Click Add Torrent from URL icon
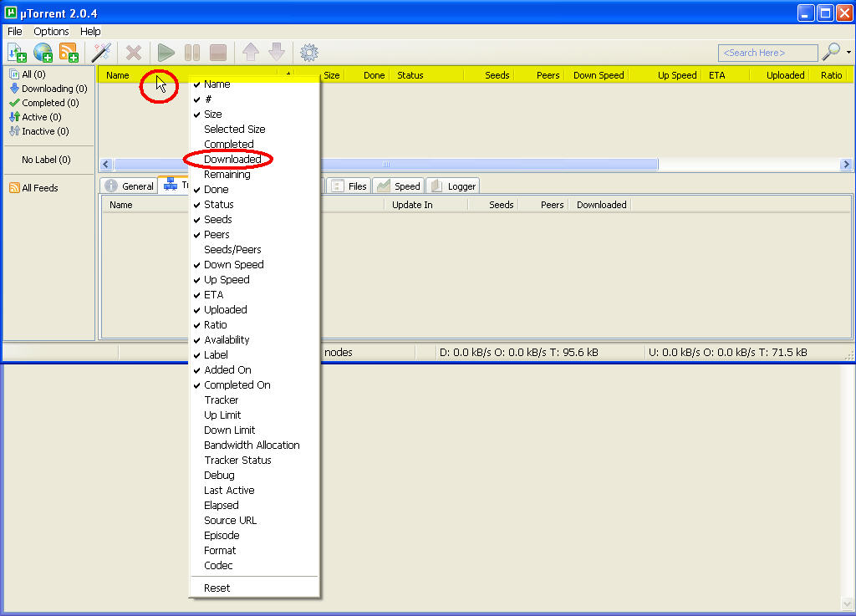The width and height of the screenshot is (856, 616). [43, 53]
